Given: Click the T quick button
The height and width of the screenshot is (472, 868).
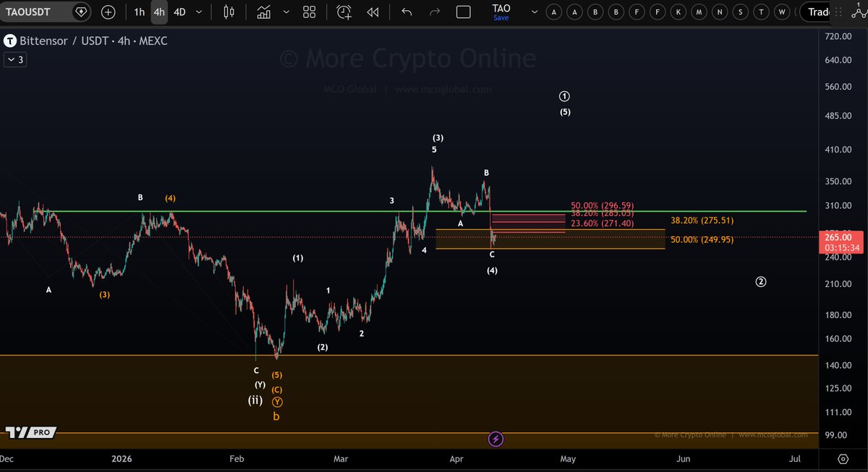Looking at the screenshot, I should 760,12.
